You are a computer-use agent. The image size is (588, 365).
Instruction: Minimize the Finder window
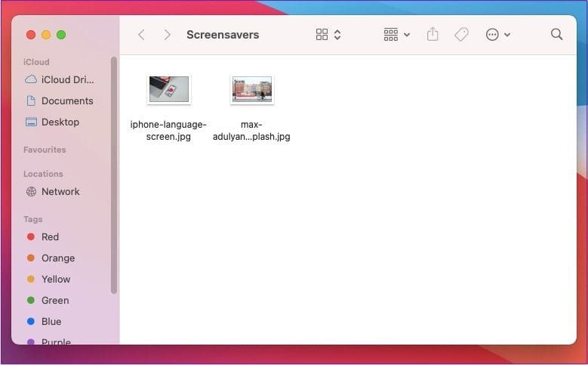[x=46, y=35]
